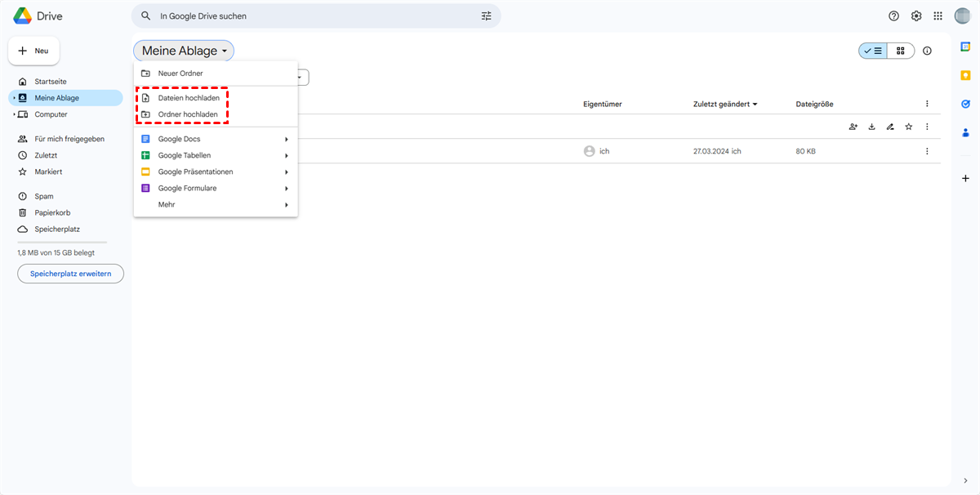The image size is (980, 495).
Task: Click the Google Drive logo
Action: click(22, 16)
